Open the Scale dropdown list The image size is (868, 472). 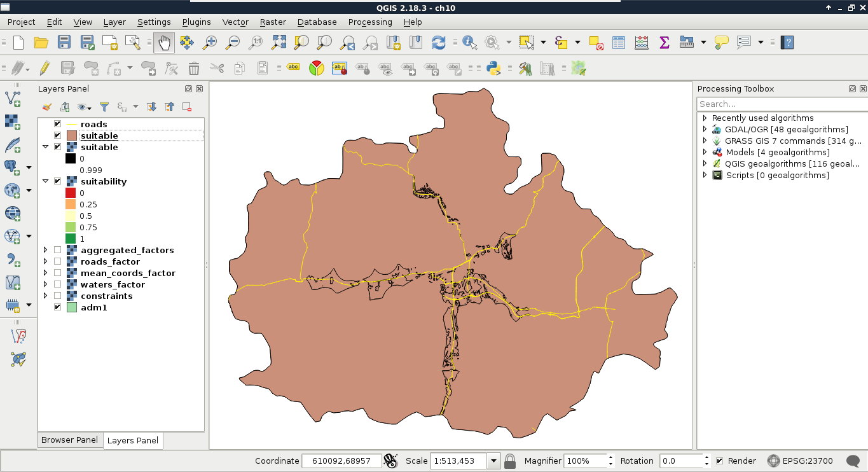tap(493, 461)
